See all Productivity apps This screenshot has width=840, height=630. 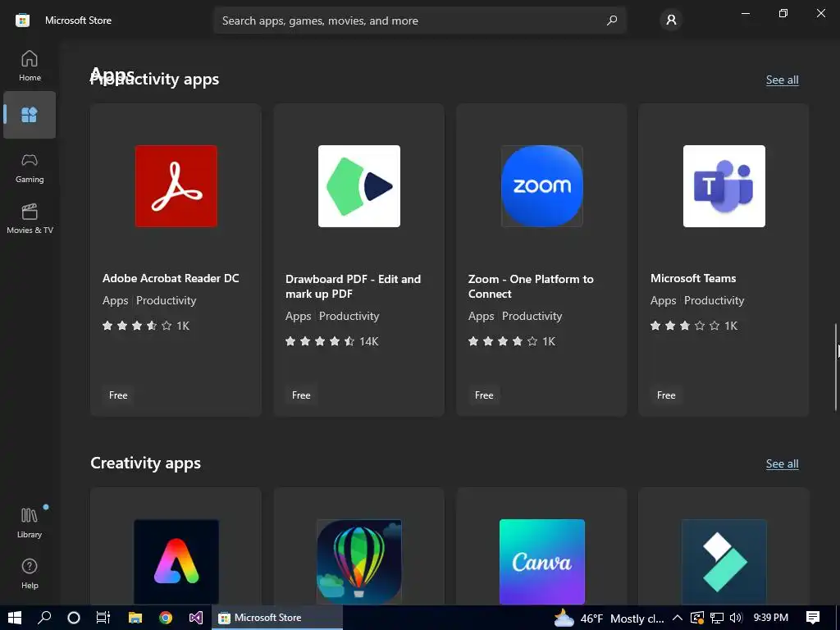(x=782, y=80)
